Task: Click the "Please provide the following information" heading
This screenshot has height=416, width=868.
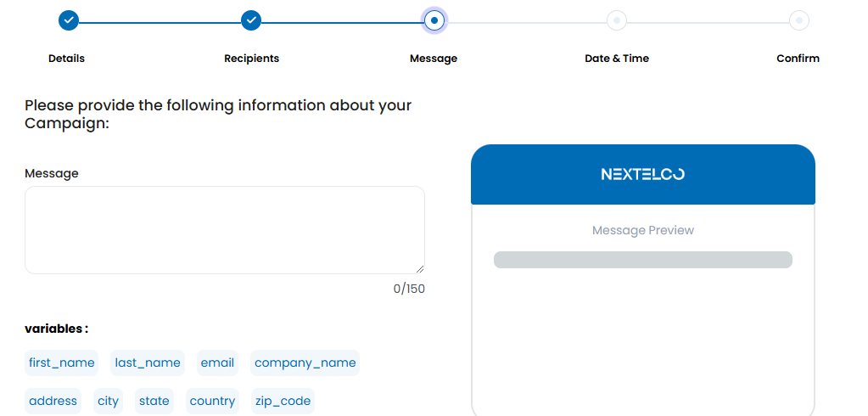Action: click(x=218, y=114)
